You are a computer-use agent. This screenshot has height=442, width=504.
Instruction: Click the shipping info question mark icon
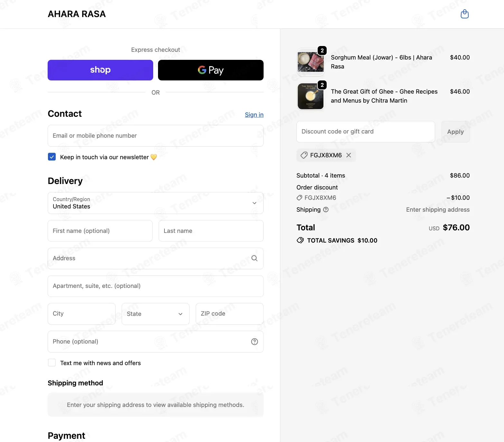tap(326, 210)
